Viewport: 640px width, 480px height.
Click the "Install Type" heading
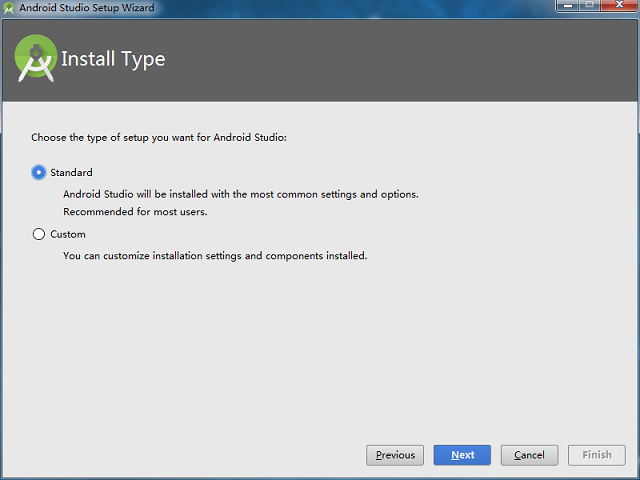click(x=113, y=59)
